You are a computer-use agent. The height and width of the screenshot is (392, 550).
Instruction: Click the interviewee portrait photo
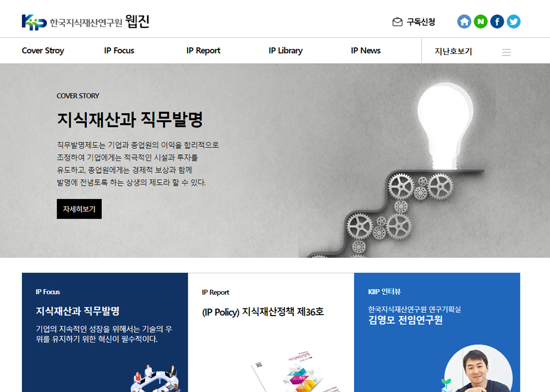479,369
